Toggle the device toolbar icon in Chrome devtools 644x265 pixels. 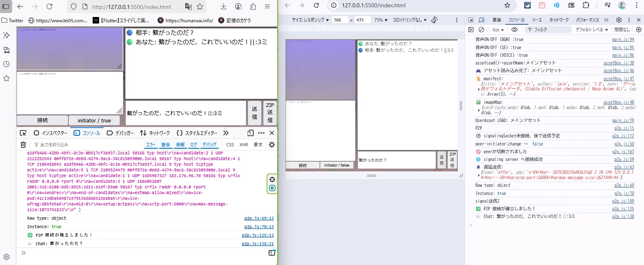point(481,20)
